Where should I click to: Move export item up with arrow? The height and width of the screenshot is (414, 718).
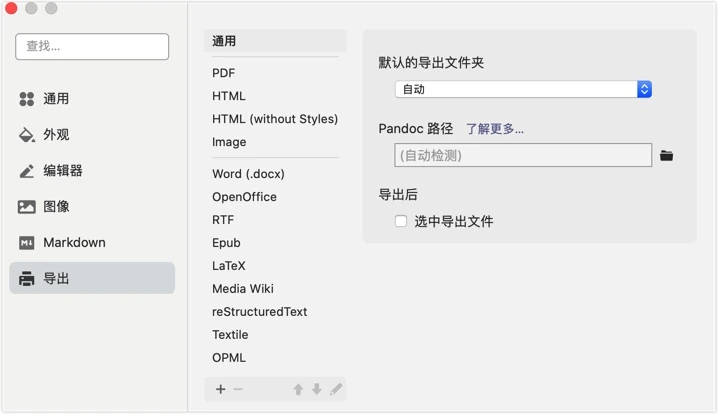298,389
